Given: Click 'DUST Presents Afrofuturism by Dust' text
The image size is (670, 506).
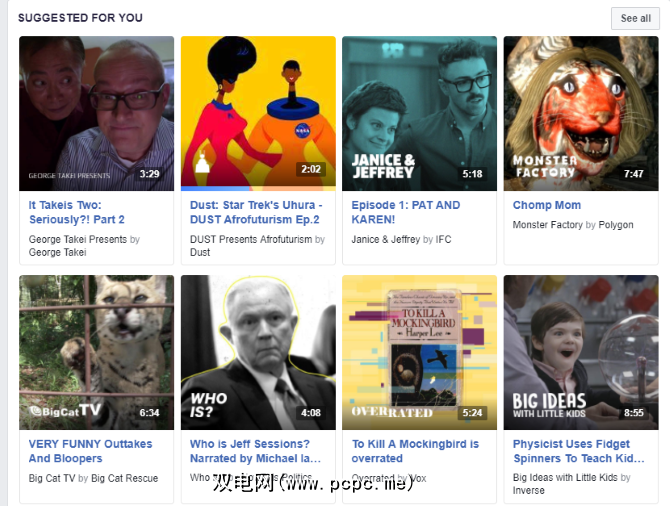Looking at the screenshot, I should [257, 246].
